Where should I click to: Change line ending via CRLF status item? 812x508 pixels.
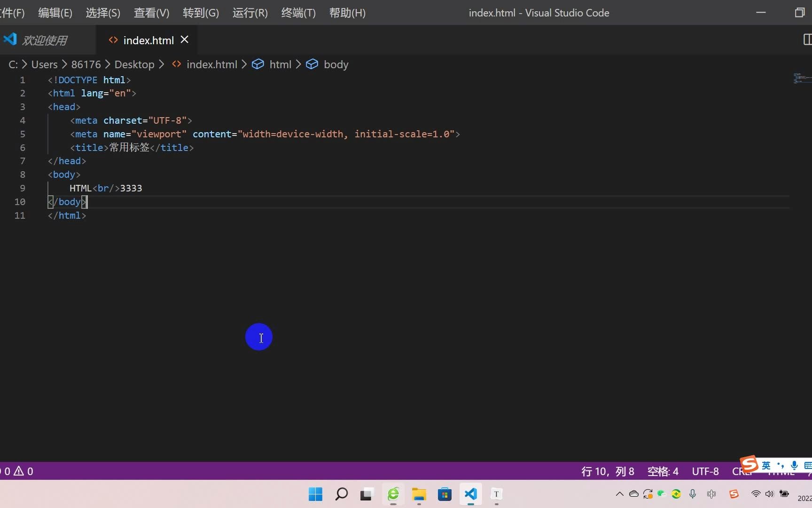coord(743,471)
